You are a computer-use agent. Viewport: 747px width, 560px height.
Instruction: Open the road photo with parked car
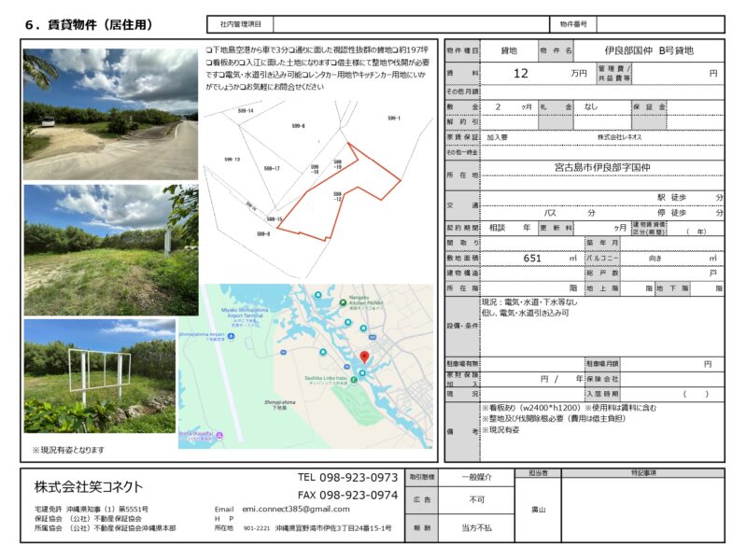point(110,114)
